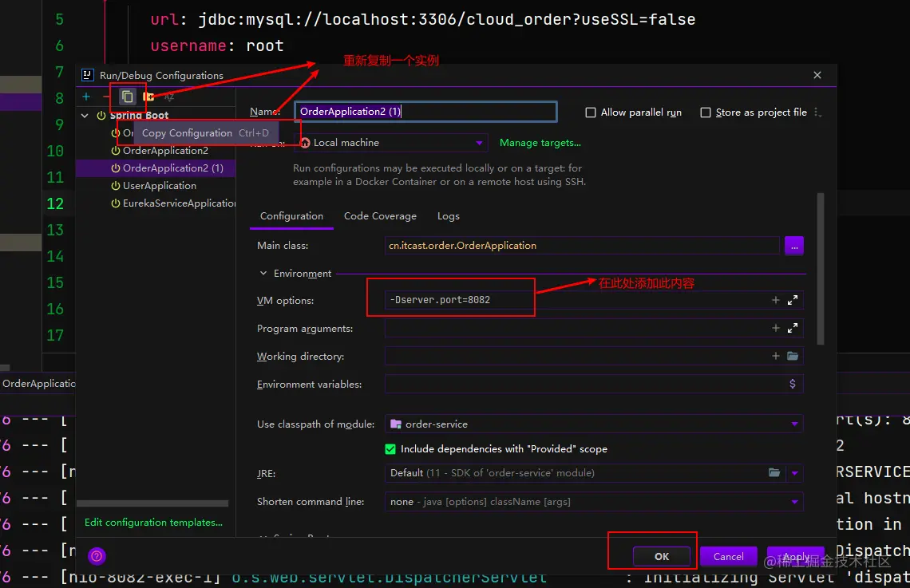Enable Allow parallel run checkbox
Image resolution: width=910 pixels, height=588 pixels.
(590, 112)
